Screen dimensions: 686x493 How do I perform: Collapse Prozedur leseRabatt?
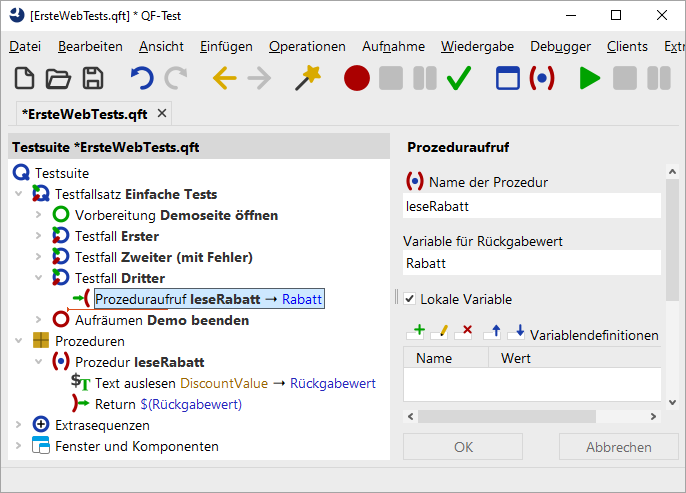38,361
